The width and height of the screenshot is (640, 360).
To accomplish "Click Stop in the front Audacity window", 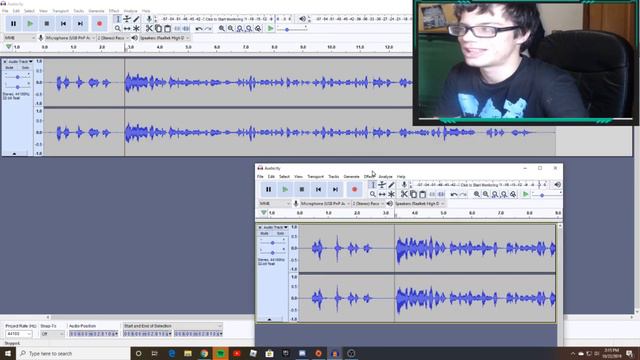I will pyautogui.click(x=302, y=189).
